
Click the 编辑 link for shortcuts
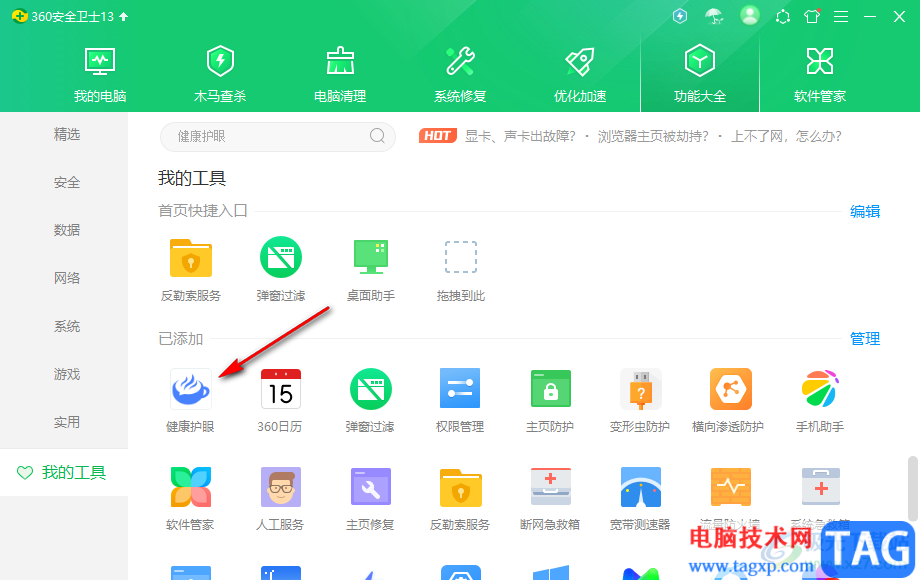tap(865, 211)
